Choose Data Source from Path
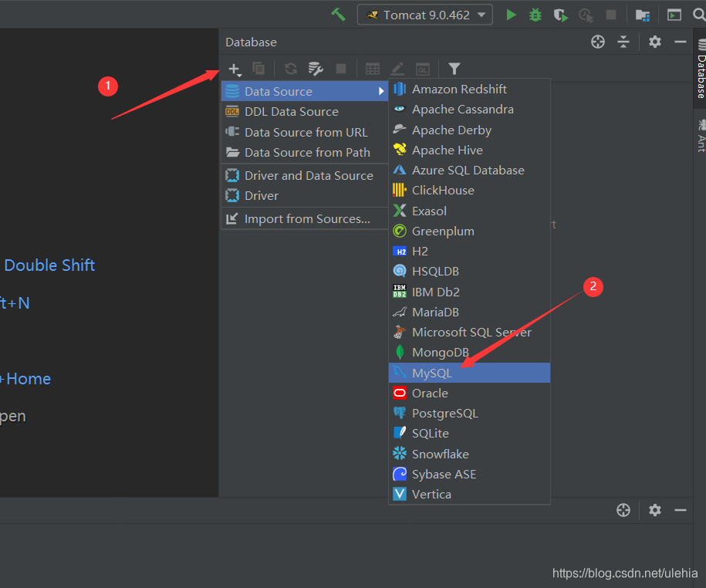The width and height of the screenshot is (706, 588). 305,153
